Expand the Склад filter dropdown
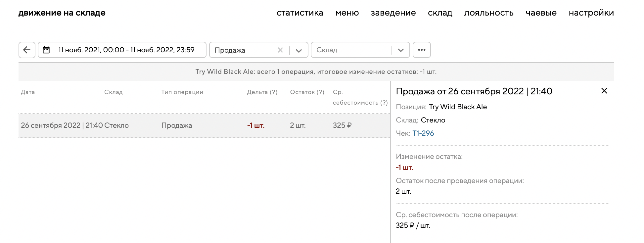 400,50
